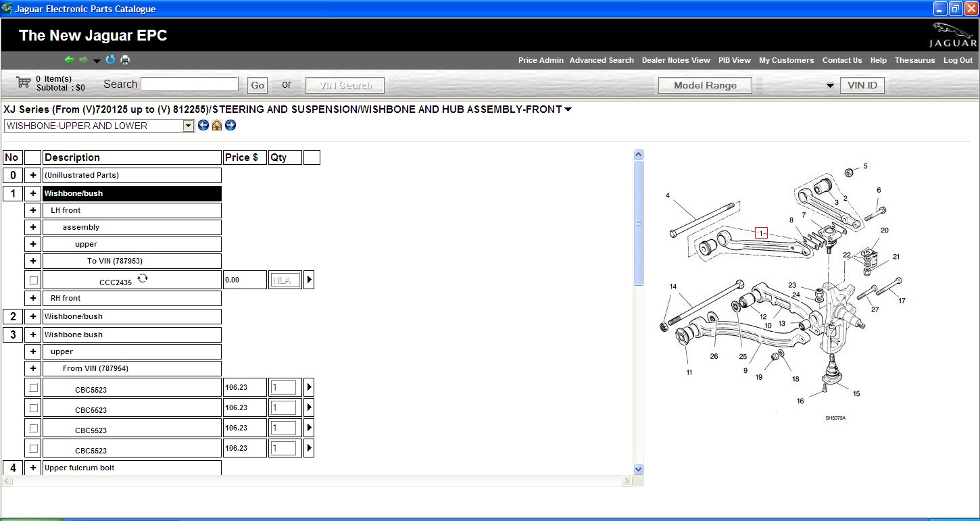Click the horizontal scrollbar left arrow
The height and width of the screenshot is (521, 980).
click(x=7, y=481)
